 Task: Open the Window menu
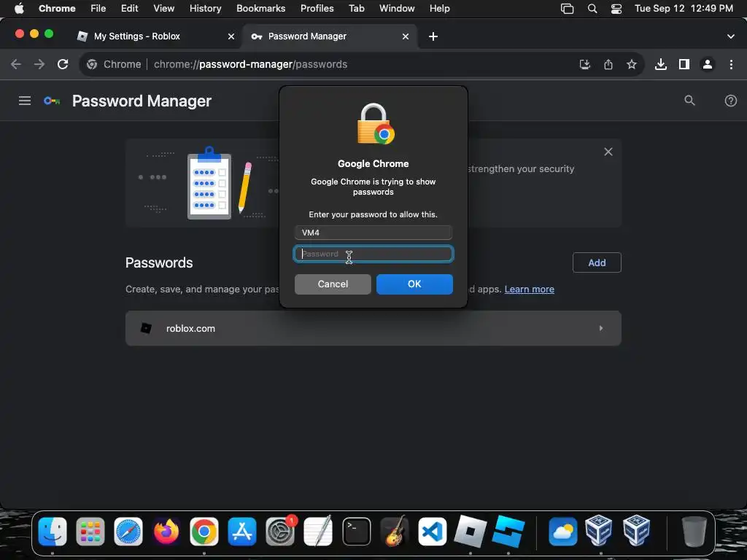click(x=397, y=9)
